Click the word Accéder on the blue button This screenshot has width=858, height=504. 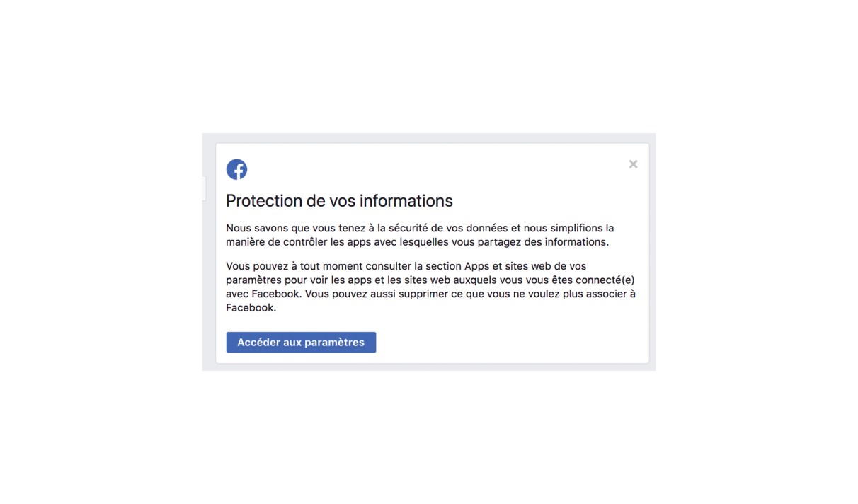pyautogui.click(x=258, y=343)
